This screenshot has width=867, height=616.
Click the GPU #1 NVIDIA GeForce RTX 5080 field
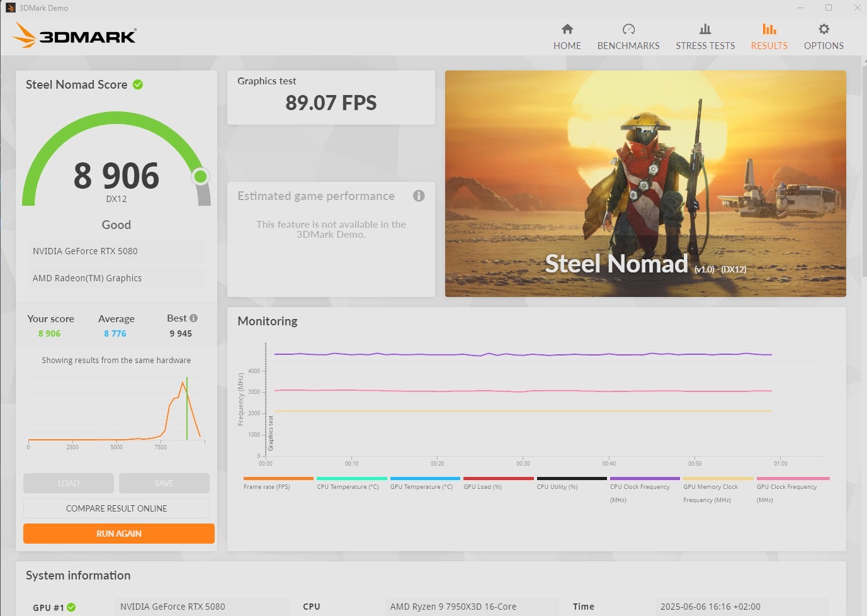click(x=201, y=607)
